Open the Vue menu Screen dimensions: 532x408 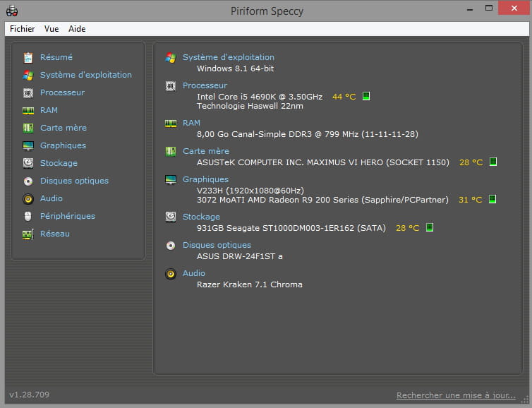tap(52, 29)
